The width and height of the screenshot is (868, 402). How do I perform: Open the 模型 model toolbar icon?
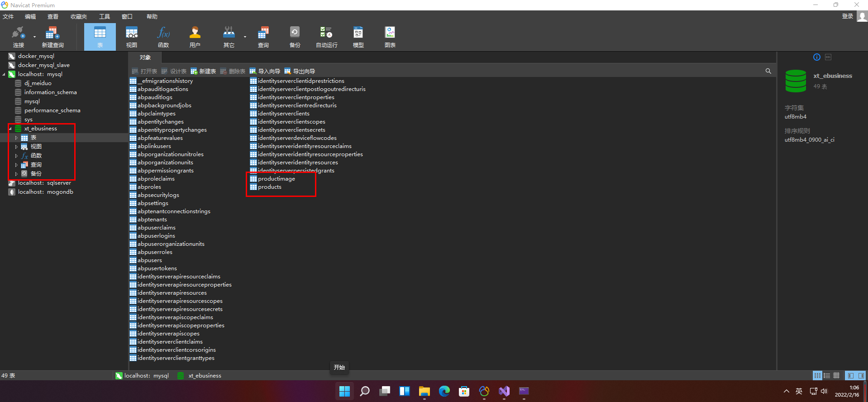tap(358, 36)
